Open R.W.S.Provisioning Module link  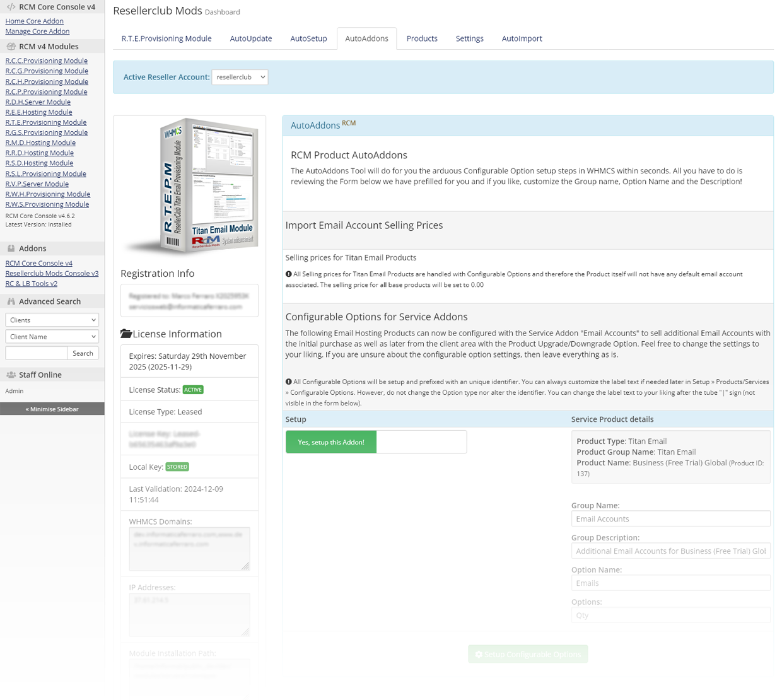coord(47,204)
